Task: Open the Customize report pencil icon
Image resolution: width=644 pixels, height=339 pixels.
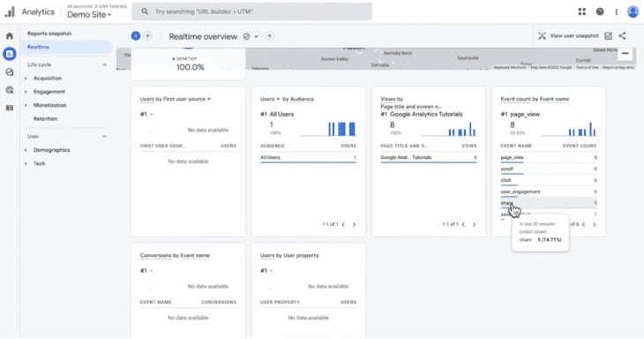Action: [608, 35]
